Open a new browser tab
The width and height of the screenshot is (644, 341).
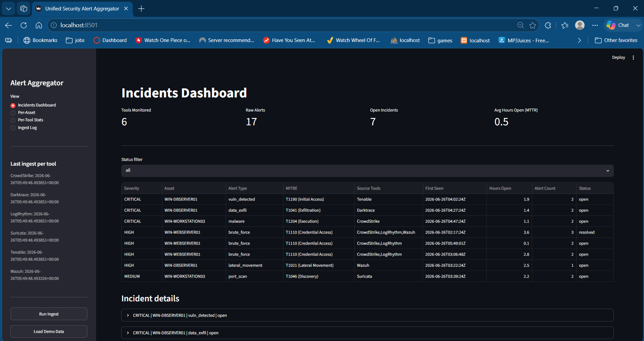141,9
